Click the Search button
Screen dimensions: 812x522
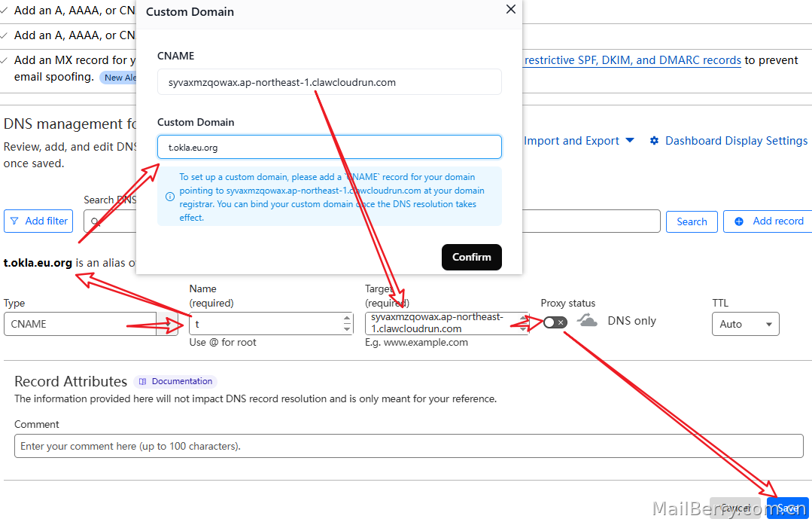coord(692,221)
